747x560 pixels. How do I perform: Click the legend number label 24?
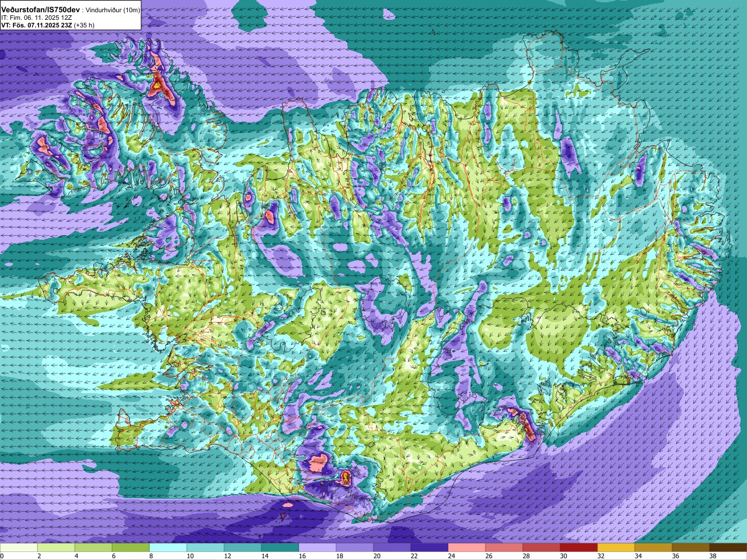point(452,556)
